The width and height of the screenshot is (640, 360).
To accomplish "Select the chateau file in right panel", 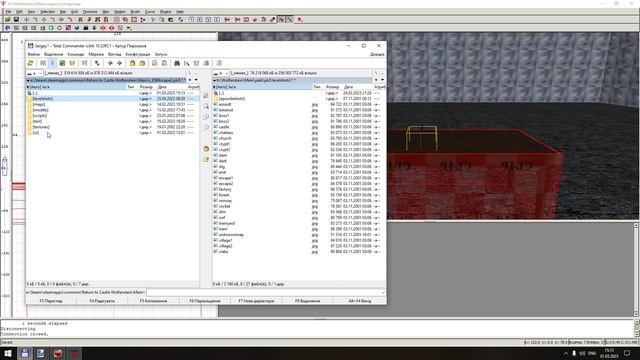I will pyautogui.click(x=226, y=133).
